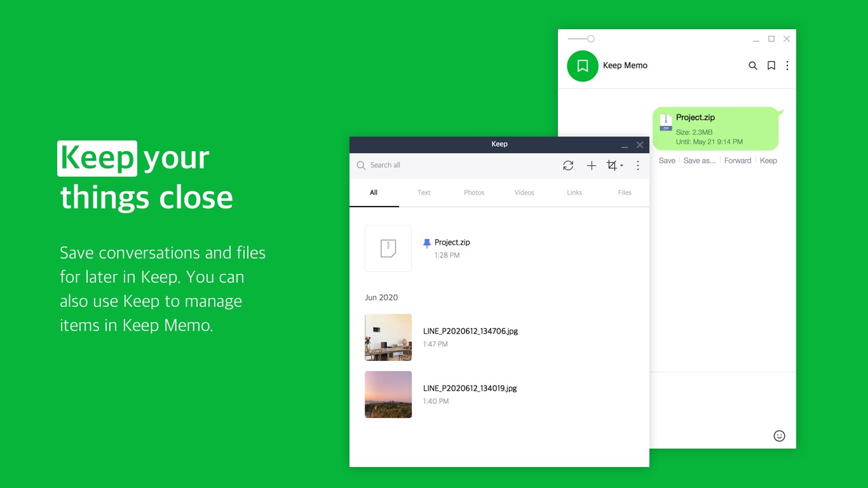Switch to the All tab
This screenshot has width=868, height=488.
pos(374,193)
